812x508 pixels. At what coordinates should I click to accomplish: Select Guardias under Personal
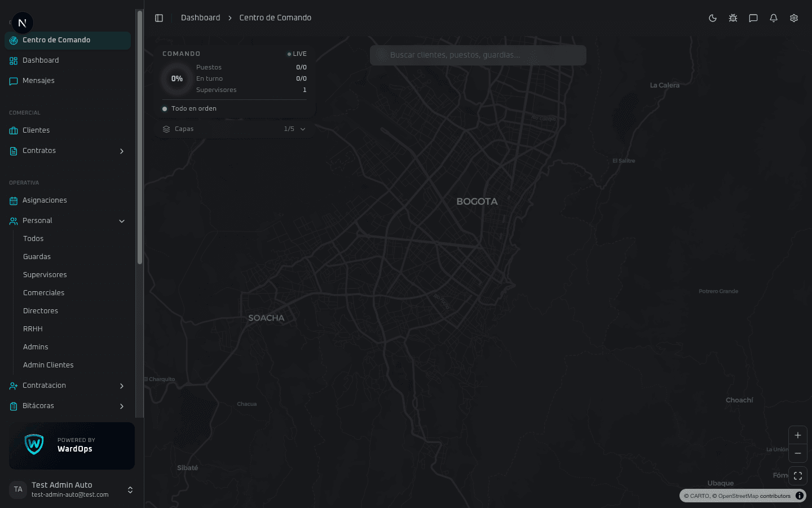pyautogui.click(x=37, y=257)
